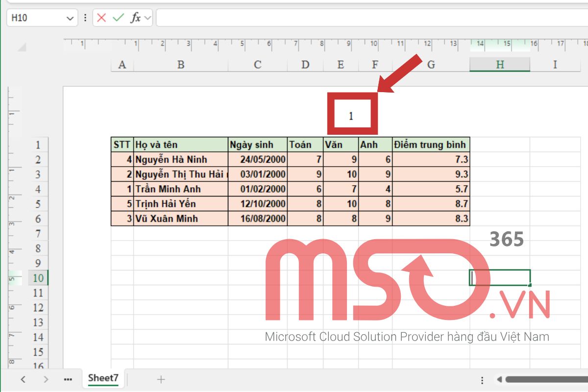Select average score cell 7.3
Screen dimensions: 588x392
[431, 159]
